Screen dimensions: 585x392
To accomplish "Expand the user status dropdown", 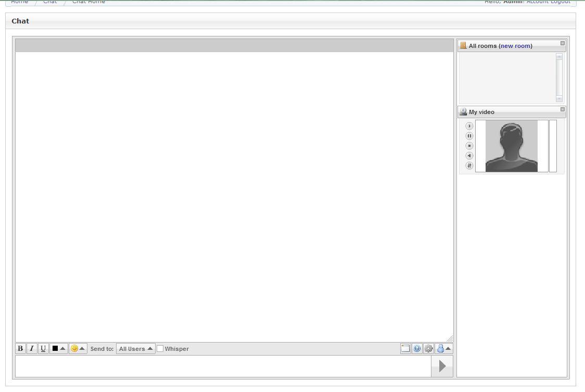I will click(x=444, y=349).
